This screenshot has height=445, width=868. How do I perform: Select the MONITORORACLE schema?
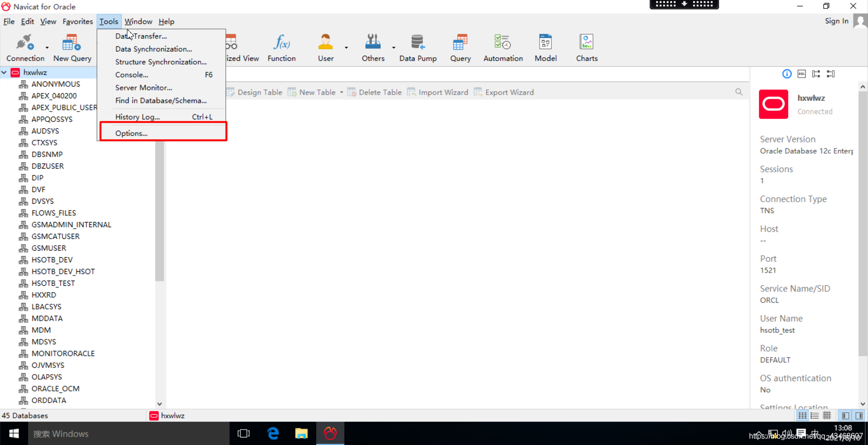(x=63, y=354)
